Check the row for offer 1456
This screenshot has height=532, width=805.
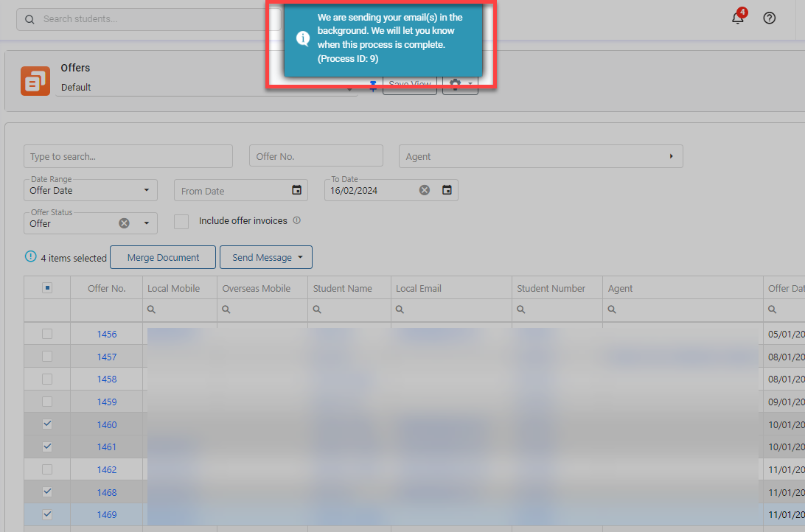click(47, 334)
